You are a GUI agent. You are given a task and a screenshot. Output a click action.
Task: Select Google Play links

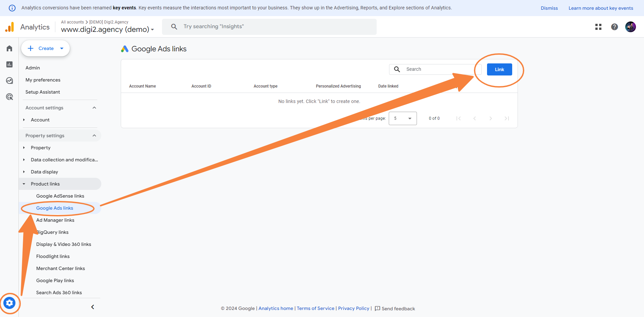tap(55, 280)
